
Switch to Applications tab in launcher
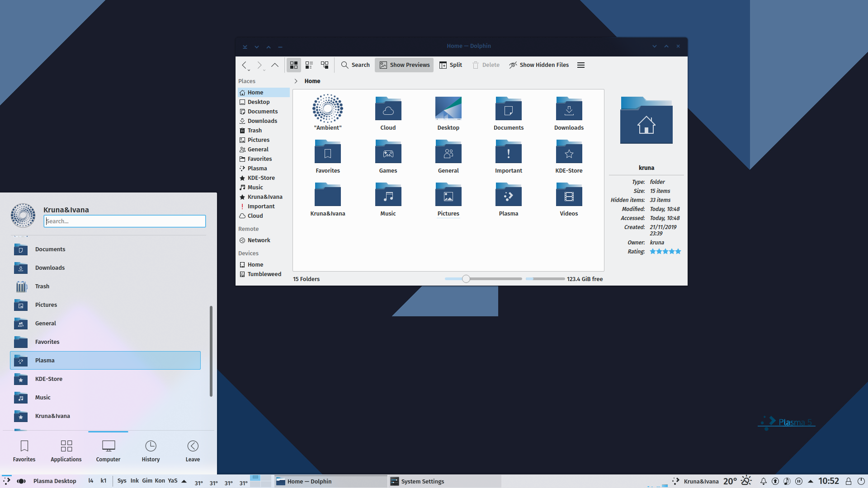click(x=66, y=451)
